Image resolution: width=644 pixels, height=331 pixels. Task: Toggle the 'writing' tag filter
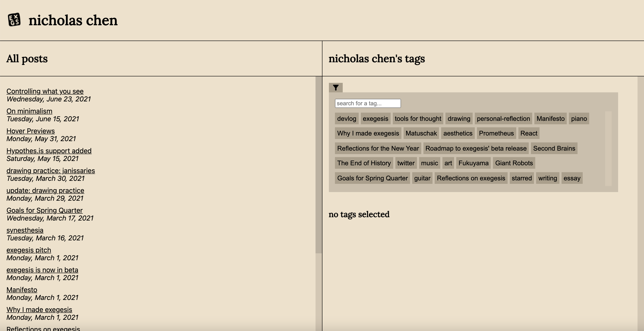tap(548, 178)
